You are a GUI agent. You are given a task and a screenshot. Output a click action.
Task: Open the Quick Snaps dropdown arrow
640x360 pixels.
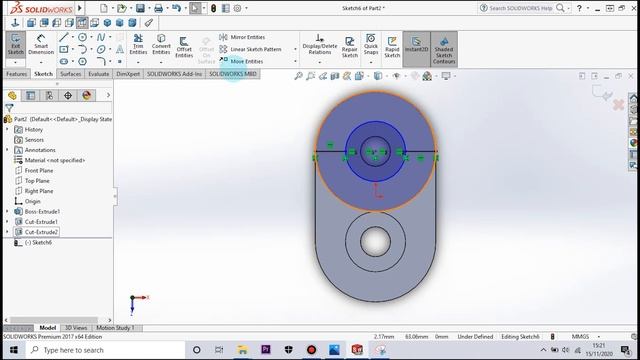(371, 62)
